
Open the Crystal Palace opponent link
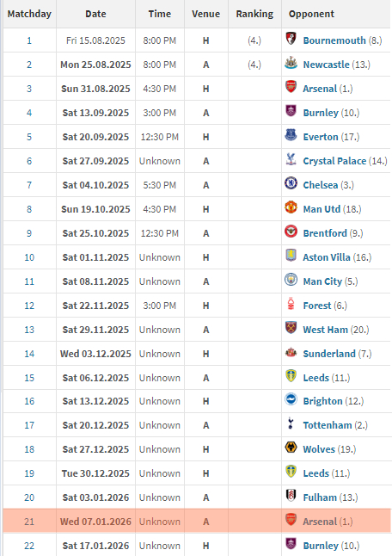click(334, 161)
